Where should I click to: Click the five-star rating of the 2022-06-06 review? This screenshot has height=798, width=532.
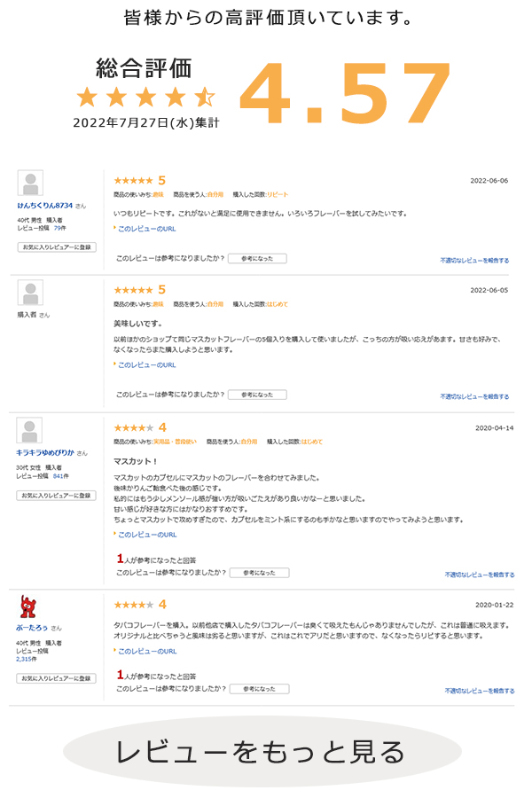(x=133, y=180)
